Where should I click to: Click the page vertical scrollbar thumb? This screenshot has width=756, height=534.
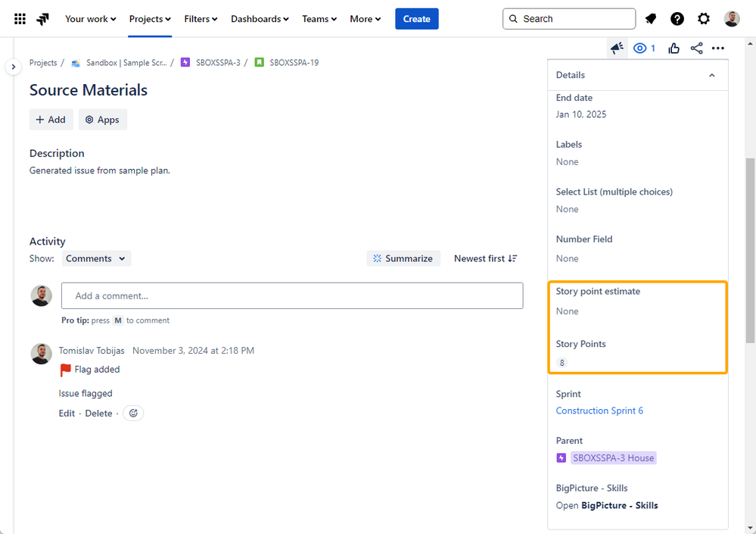coord(750,251)
